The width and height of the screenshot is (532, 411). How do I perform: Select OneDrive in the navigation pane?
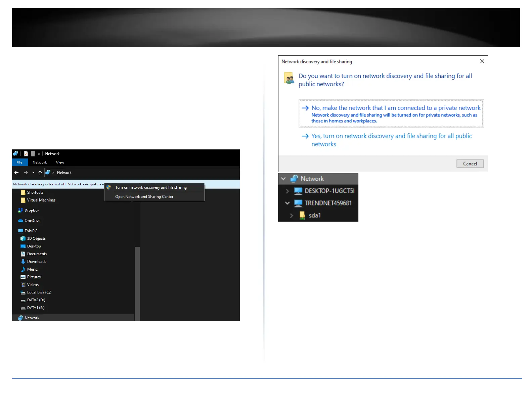pyautogui.click(x=32, y=221)
